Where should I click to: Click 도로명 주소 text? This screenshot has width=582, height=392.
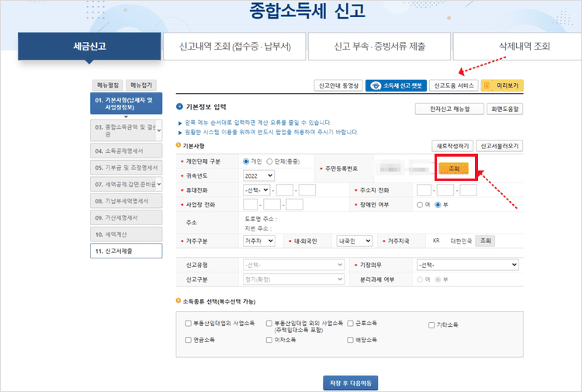pos(261,219)
